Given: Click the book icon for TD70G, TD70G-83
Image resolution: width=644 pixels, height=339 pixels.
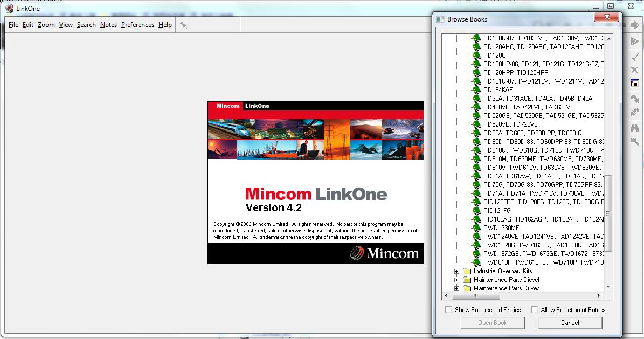Looking at the screenshot, I should (476, 185).
